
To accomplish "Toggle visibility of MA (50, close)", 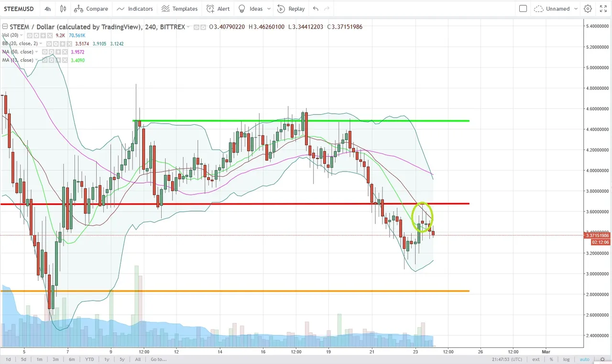I will 44,52.
